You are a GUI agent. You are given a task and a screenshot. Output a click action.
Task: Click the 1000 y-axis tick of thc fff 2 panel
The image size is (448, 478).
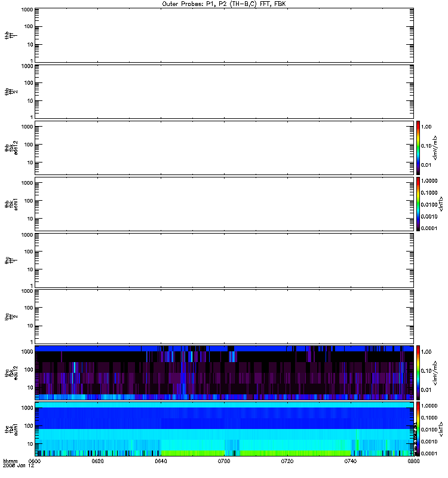click(27, 291)
